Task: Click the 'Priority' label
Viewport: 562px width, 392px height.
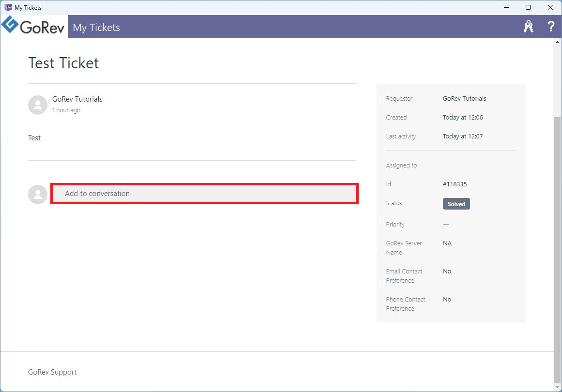Action: point(395,225)
